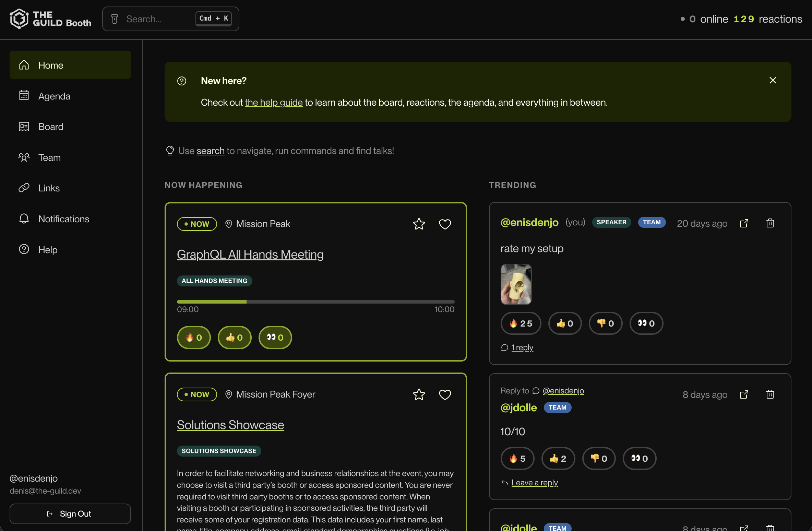Click the SOLUTIONS SHOWCASE tag

219,451
